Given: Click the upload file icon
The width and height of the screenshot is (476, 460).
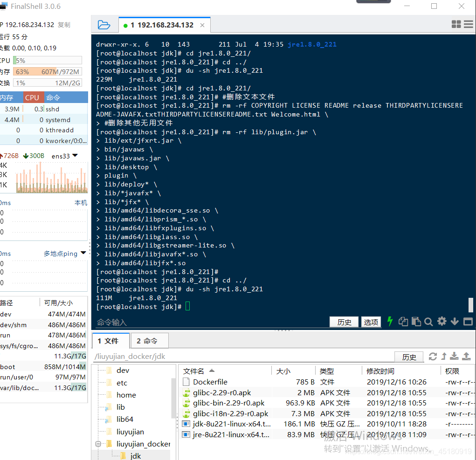Looking at the screenshot, I should (466, 356).
